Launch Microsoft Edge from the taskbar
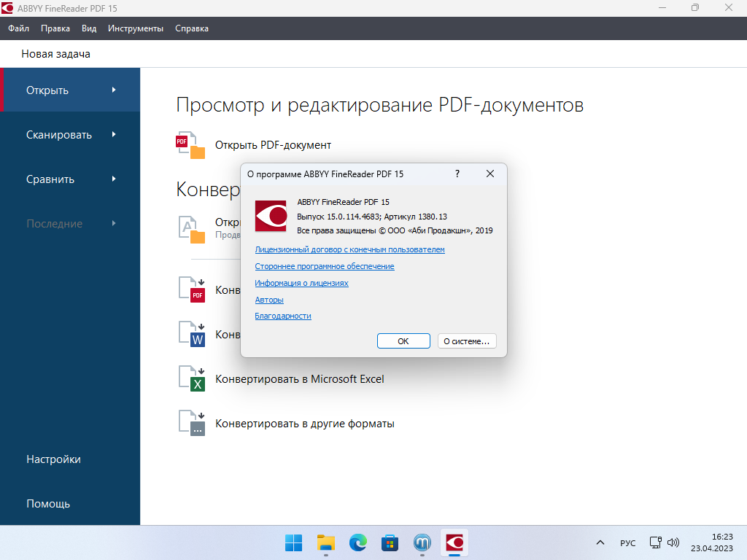Screen dimensions: 747x560 tap(357, 542)
